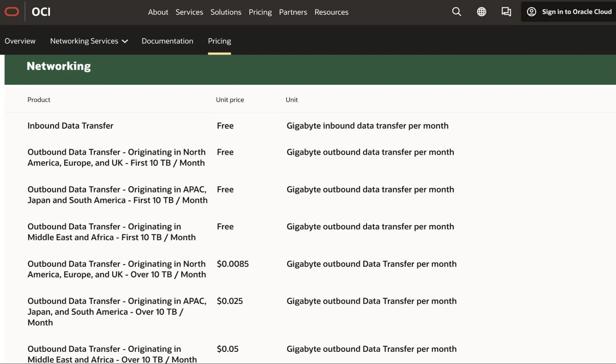The height and width of the screenshot is (364, 616).
Task: Click the globe language selector icon
Action: (481, 12)
